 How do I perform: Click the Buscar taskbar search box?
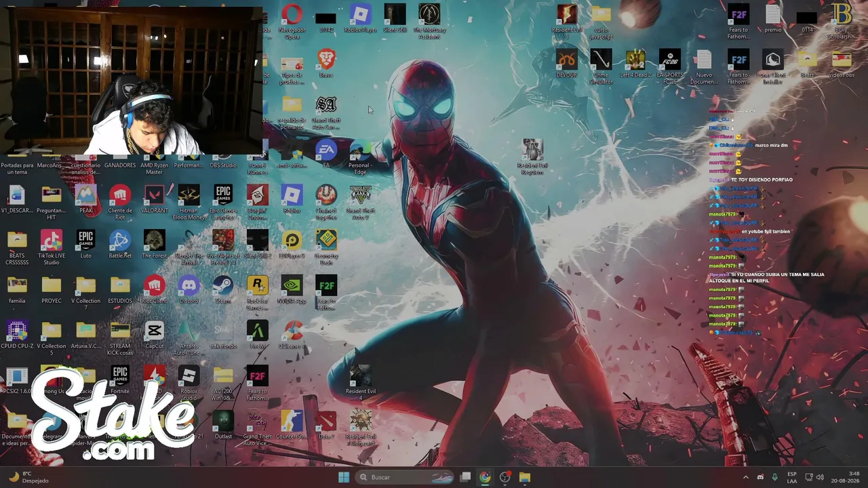click(x=406, y=477)
